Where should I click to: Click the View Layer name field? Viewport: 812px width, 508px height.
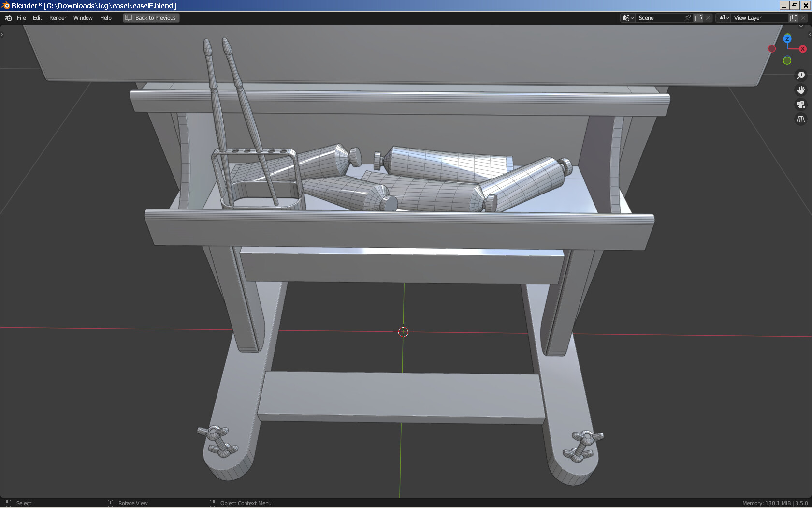[759, 18]
